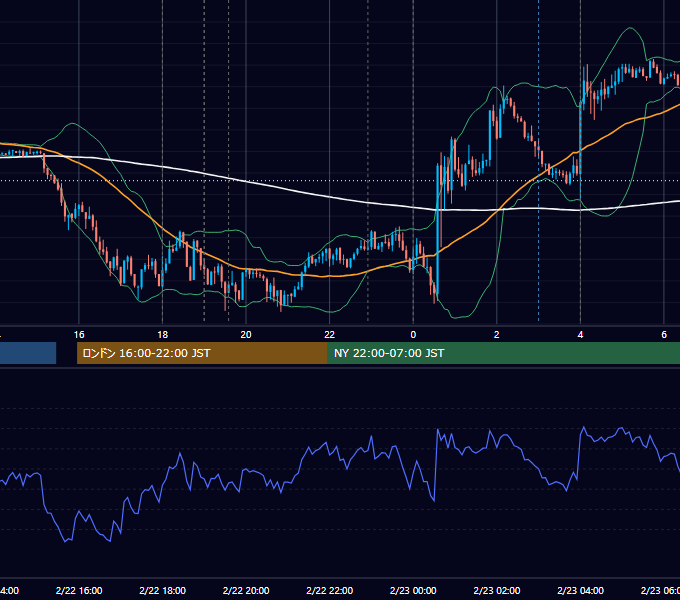Image resolution: width=680 pixels, height=600 pixels.
Task: Click the 2/22 20:00 date label
Action: pyautogui.click(x=246, y=590)
